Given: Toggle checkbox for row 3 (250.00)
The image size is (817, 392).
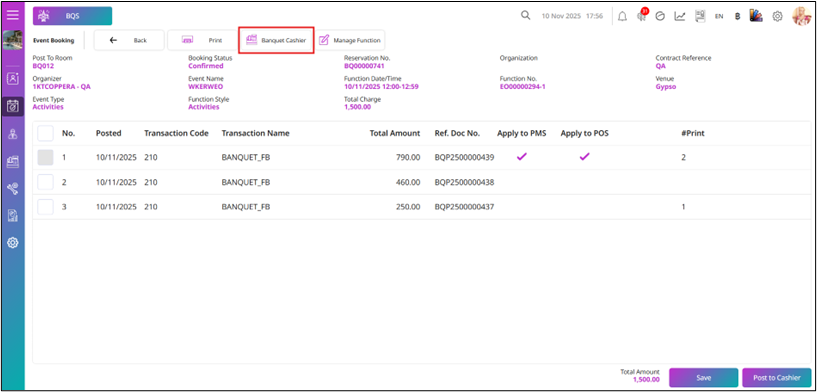Looking at the screenshot, I should coord(45,207).
